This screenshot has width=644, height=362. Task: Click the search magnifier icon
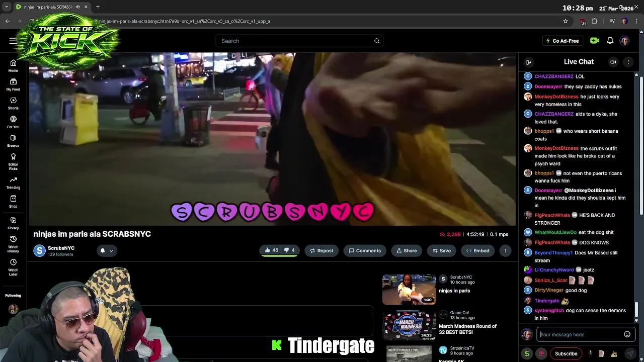[x=377, y=41]
